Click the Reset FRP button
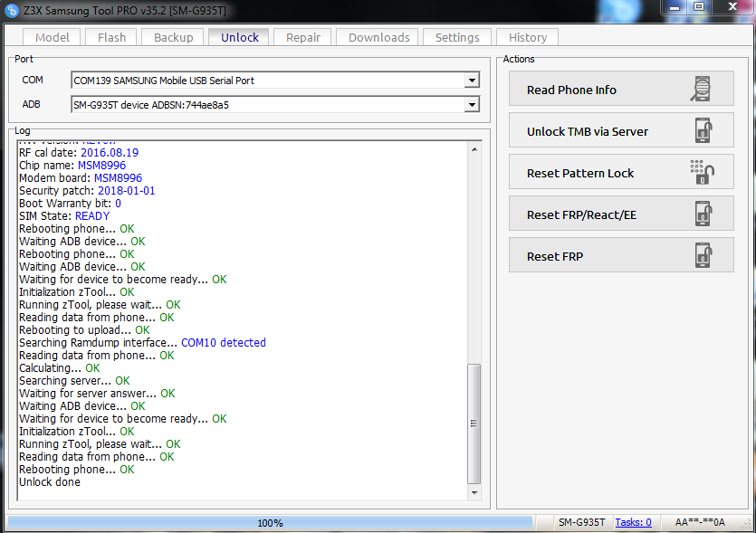The image size is (756, 533). pyautogui.click(x=621, y=255)
